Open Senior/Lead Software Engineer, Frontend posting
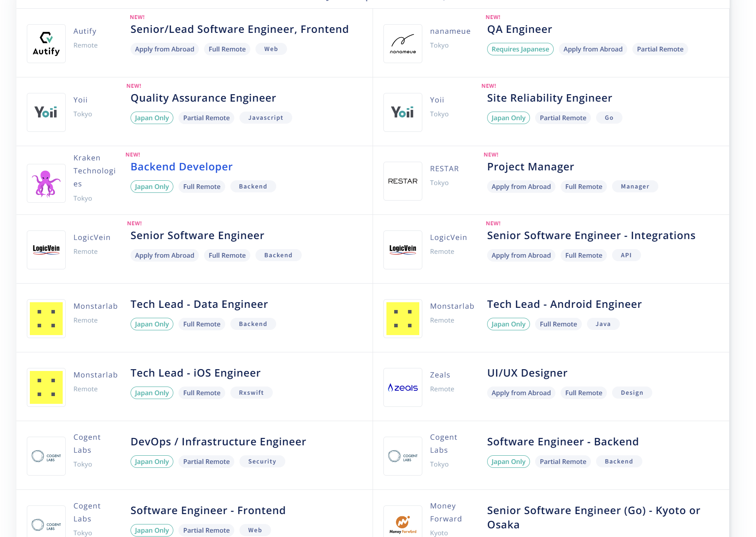Image resolution: width=756 pixels, height=537 pixels. point(239,29)
